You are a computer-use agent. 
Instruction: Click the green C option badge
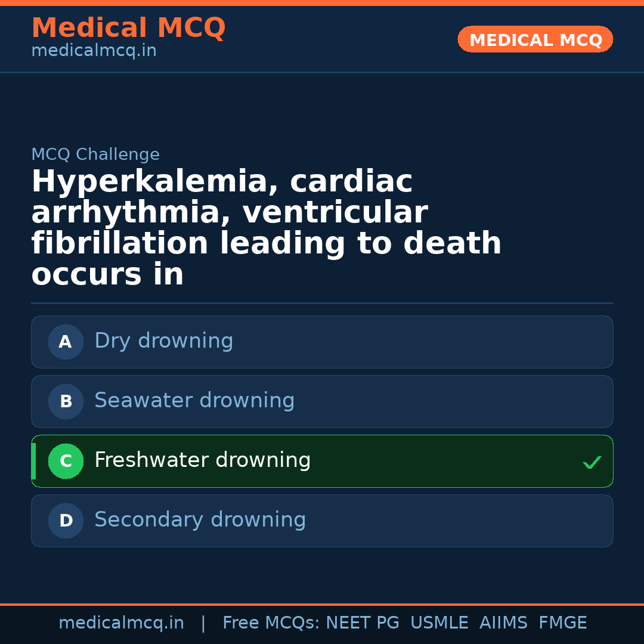[x=66, y=461]
